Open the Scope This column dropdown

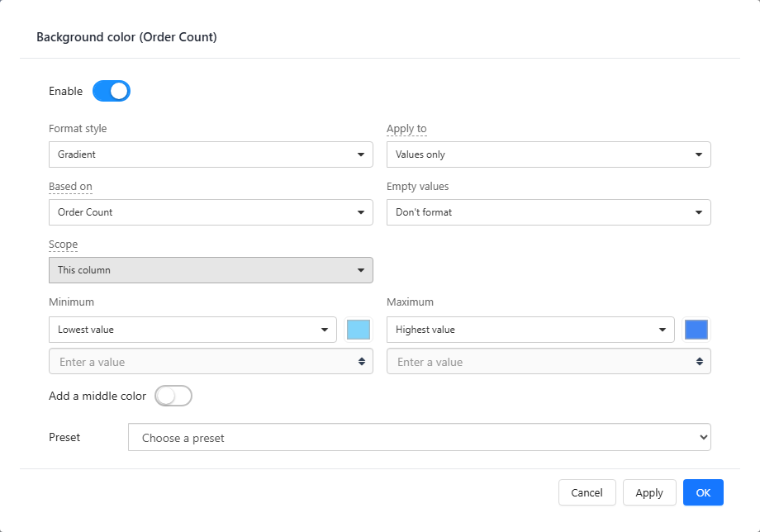[211, 270]
